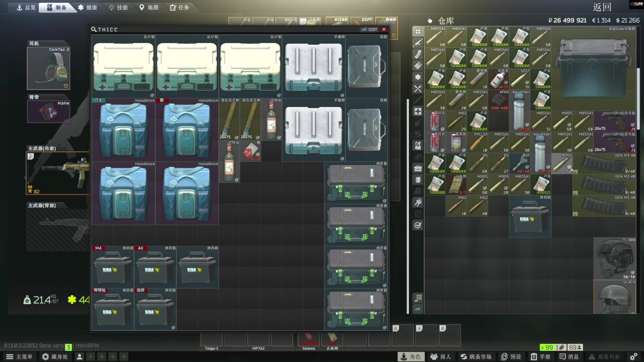This screenshot has width=644, height=362.
Task: Open the 技能 tab
Action: [x=118, y=7]
